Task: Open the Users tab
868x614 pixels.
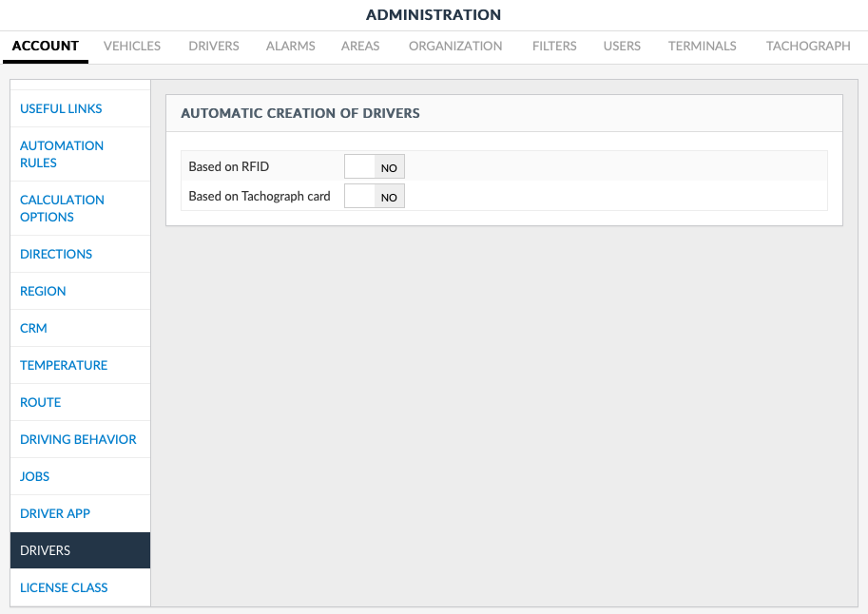Action: [x=622, y=46]
